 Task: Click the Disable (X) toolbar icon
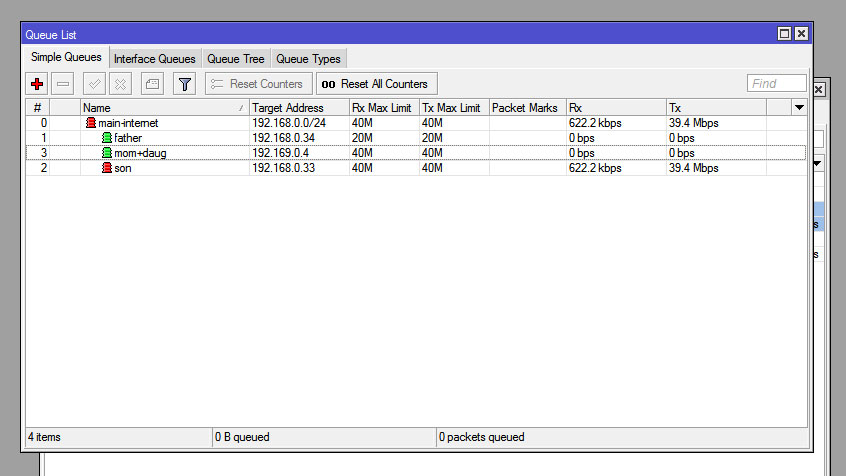tap(120, 84)
